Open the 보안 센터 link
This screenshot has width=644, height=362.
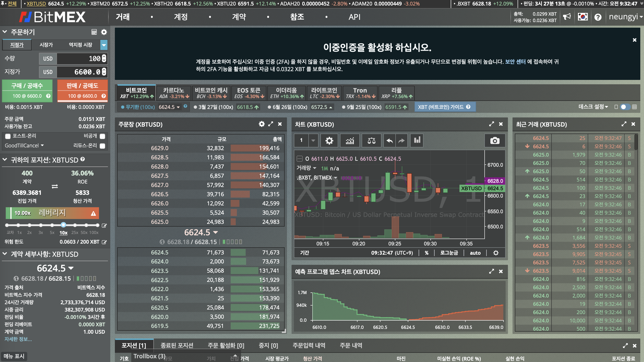[515, 62]
